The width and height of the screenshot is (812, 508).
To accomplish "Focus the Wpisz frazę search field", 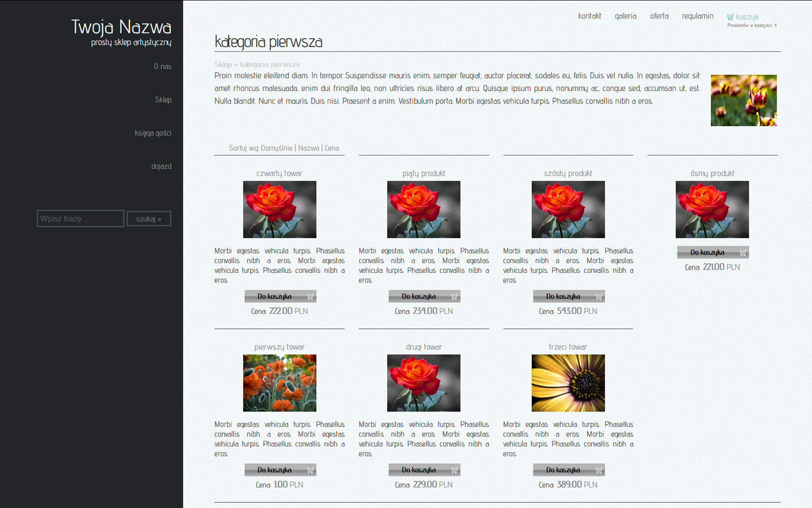I will pyautogui.click(x=80, y=218).
